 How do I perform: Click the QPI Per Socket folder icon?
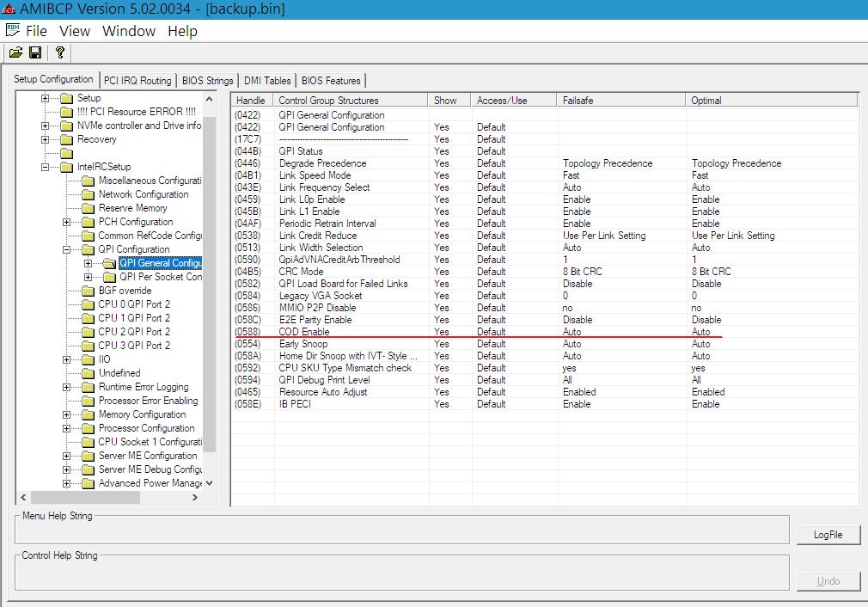110,277
